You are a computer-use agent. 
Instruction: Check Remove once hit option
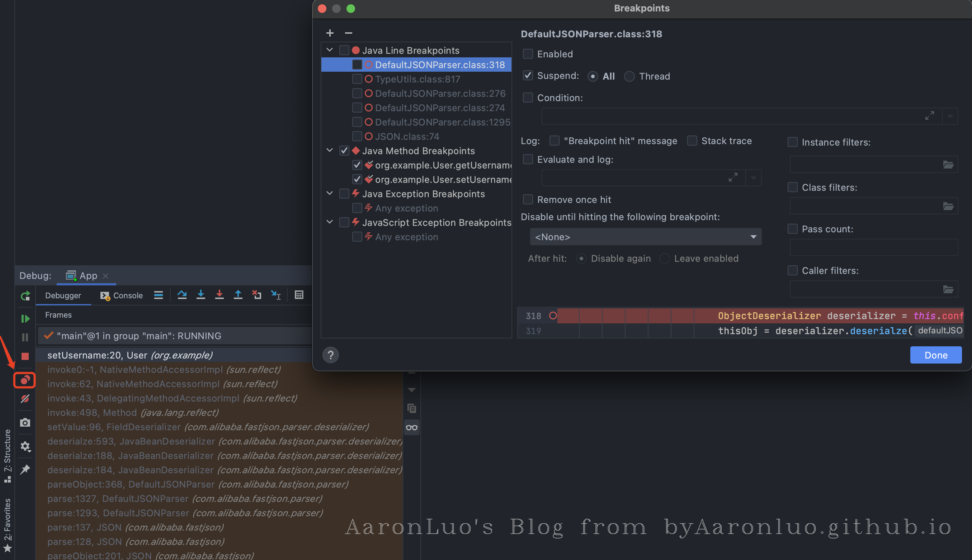pyautogui.click(x=528, y=200)
